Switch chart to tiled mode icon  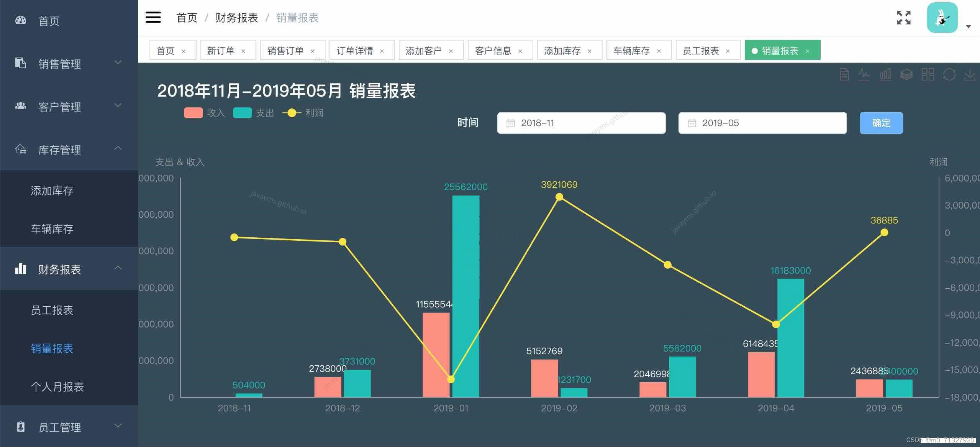[x=928, y=74]
